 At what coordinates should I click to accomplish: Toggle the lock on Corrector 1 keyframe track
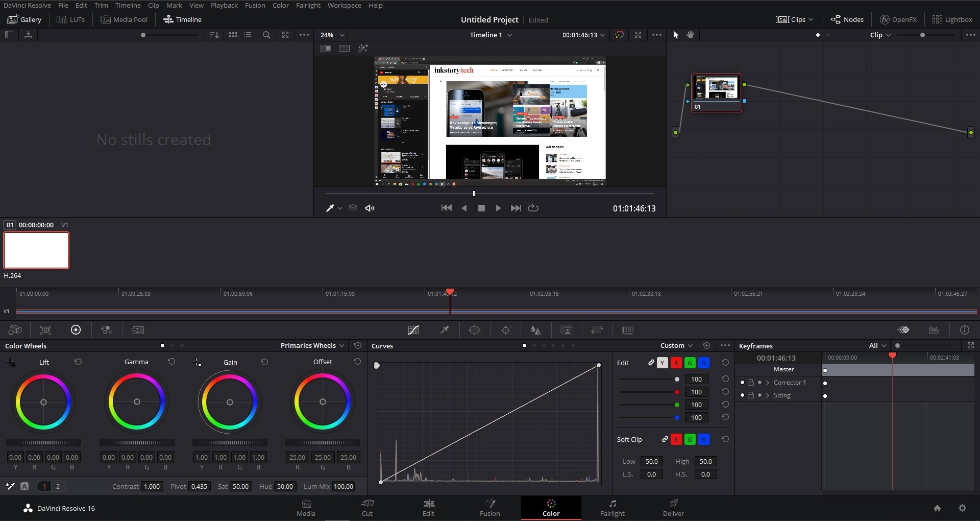[x=751, y=382]
